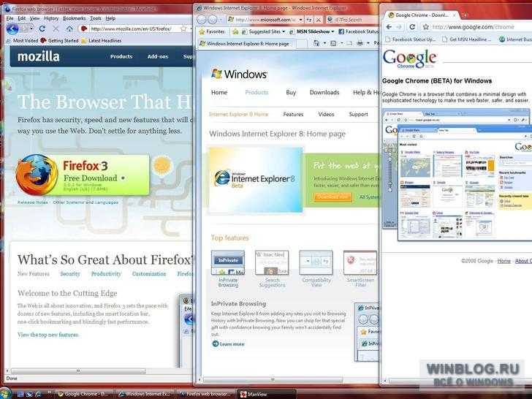Reload the page in the Firefox window
Viewport: 532px width, 399px height.
(x=42, y=28)
